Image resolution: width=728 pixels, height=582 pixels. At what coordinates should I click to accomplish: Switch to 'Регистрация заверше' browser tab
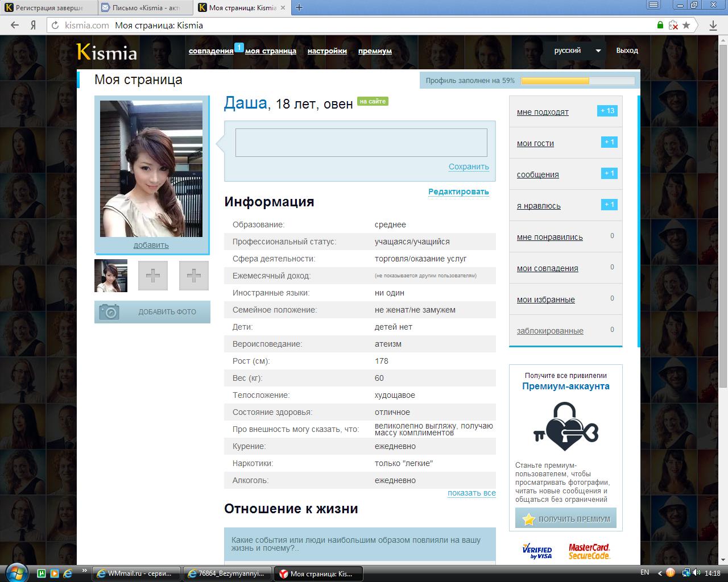[x=49, y=8]
